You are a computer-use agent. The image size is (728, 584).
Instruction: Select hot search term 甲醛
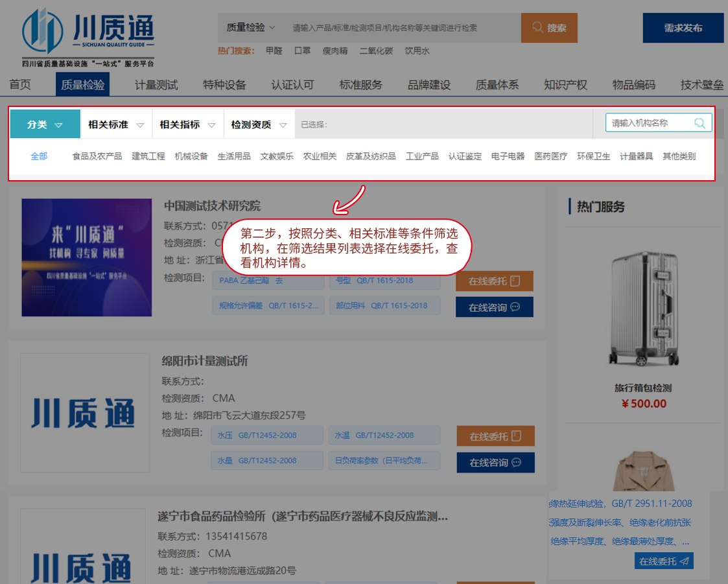pos(274,51)
